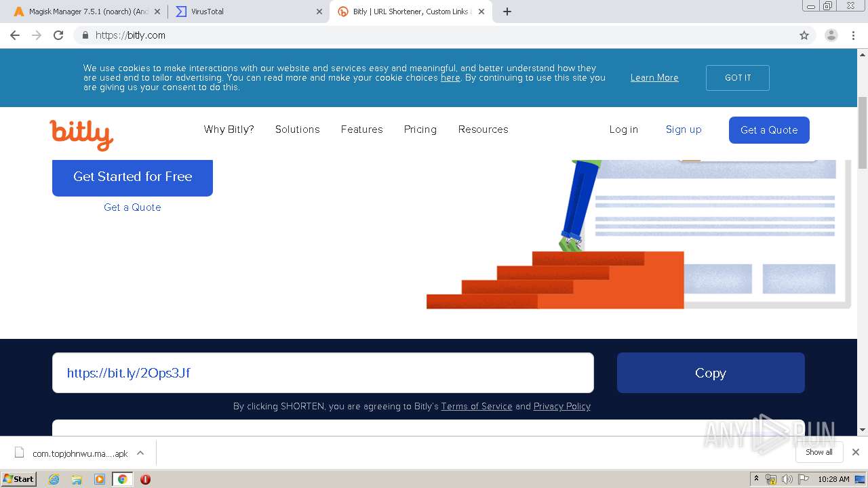Image resolution: width=868 pixels, height=488 pixels.
Task: Open the Windows Start menu
Action: click(x=19, y=479)
